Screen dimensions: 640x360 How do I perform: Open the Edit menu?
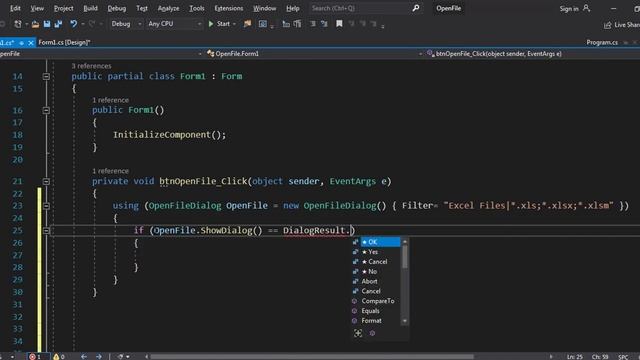15,8
